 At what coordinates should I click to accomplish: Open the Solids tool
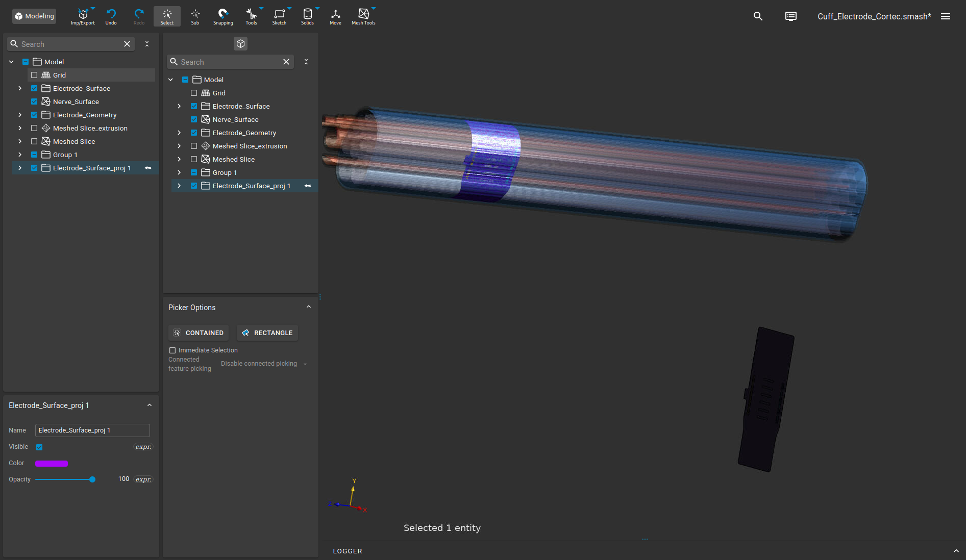click(307, 16)
